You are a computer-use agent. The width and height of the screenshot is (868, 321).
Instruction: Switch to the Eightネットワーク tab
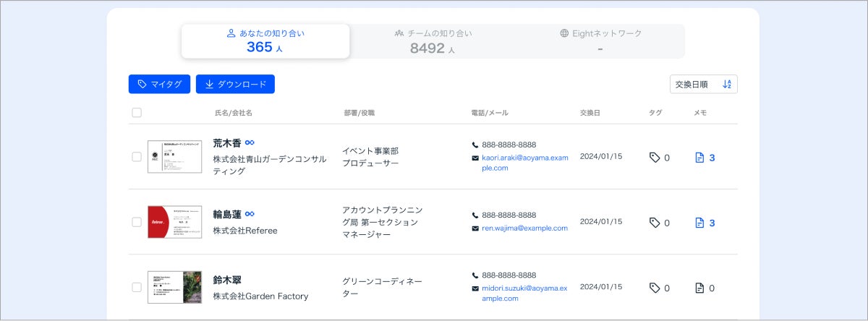[x=600, y=41]
